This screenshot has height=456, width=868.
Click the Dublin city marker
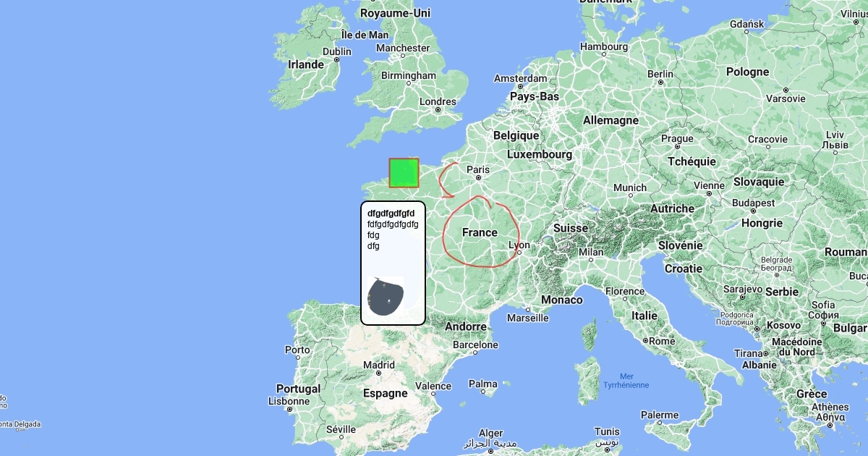click(336, 59)
